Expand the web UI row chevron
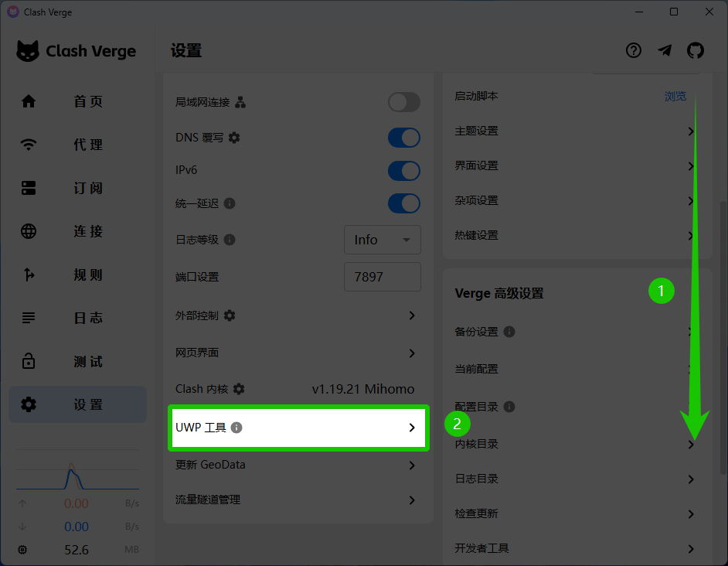This screenshot has height=566, width=728. click(412, 353)
